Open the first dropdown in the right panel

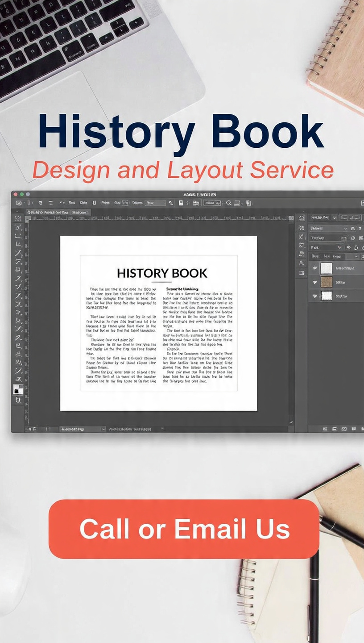pos(329,228)
